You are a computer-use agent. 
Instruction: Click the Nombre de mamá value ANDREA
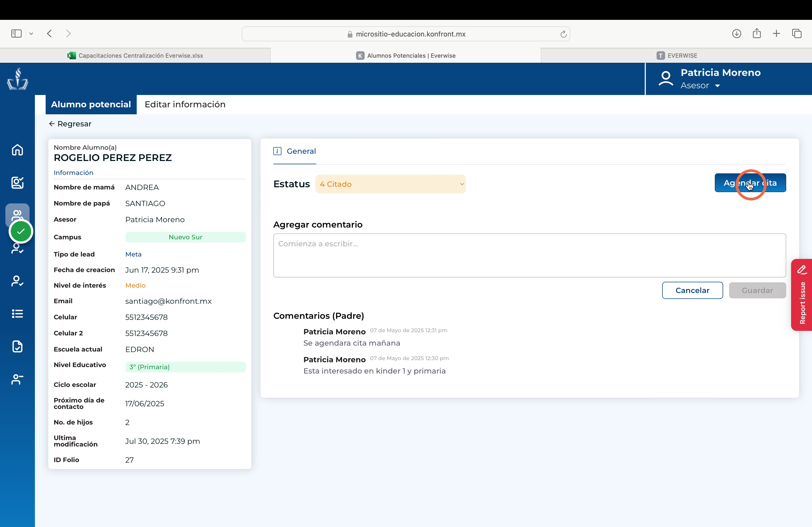pos(142,188)
